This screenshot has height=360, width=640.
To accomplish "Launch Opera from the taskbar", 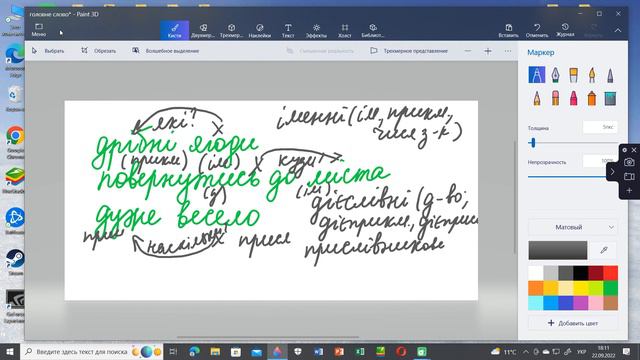I will coord(401,351).
